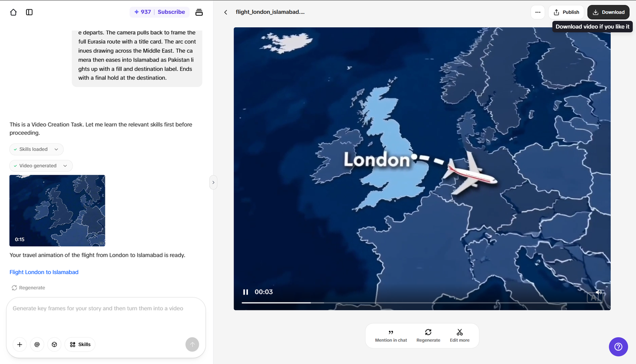Open the generated video thumbnail in chat

[x=57, y=211]
